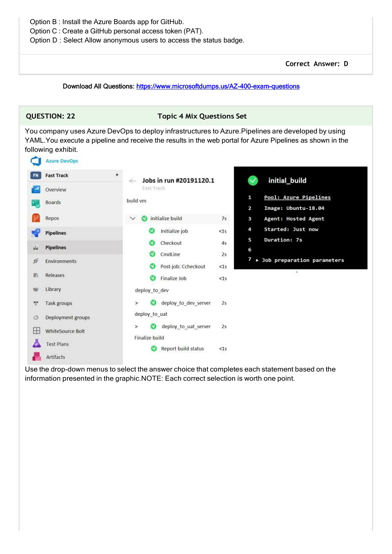Click the Agent: Hosted Agent log line
Viewport: 392px width, 554px height.
click(x=294, y=219)
